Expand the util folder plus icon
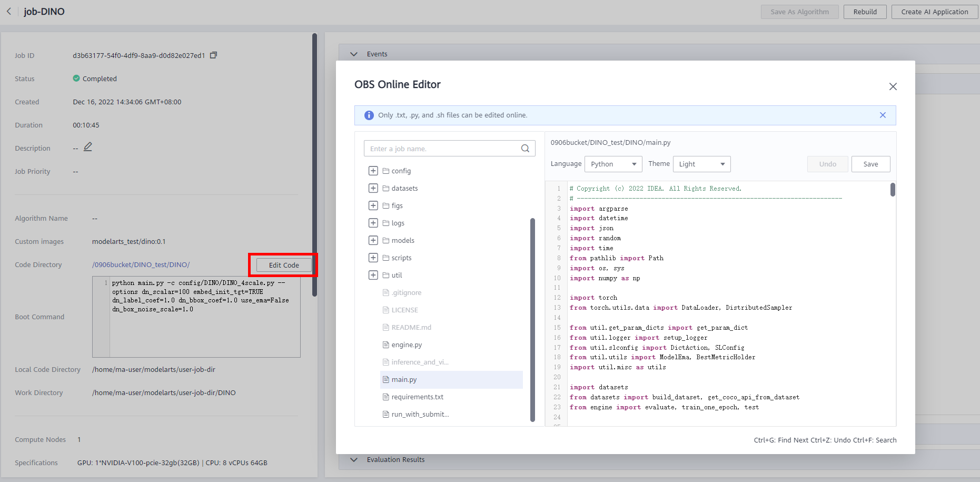Viewport: 980px width, 482px height. pos(373,275)
